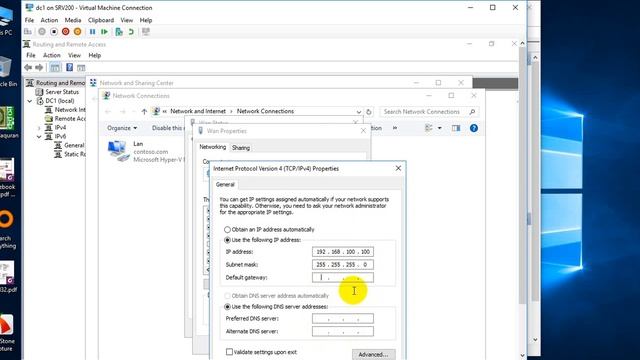Open the Organize dropdown menu
Screen dimensions: 640x360
click(122, 128)
